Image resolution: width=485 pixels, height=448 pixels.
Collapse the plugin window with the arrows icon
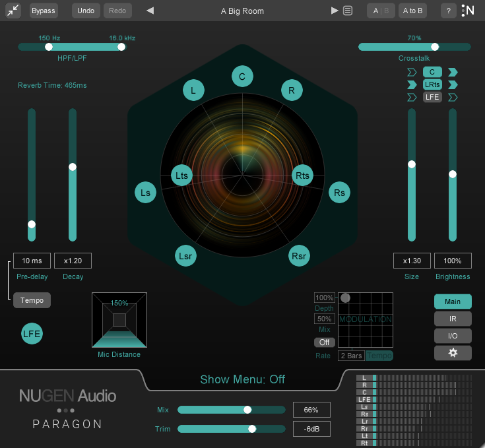click(13, 11)
